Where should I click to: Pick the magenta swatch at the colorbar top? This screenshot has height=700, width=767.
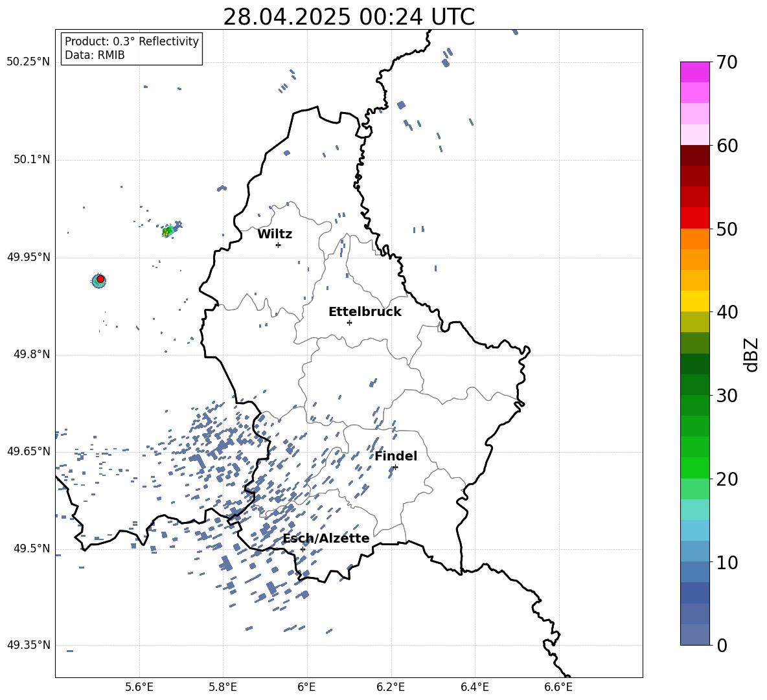[x=694, y=72]
